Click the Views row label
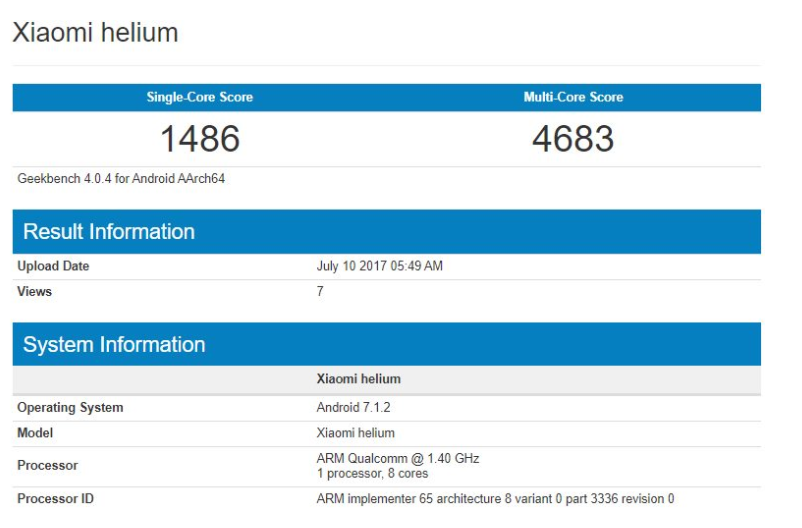The height and width of the screenshot is (528, 802). (35, 292)
